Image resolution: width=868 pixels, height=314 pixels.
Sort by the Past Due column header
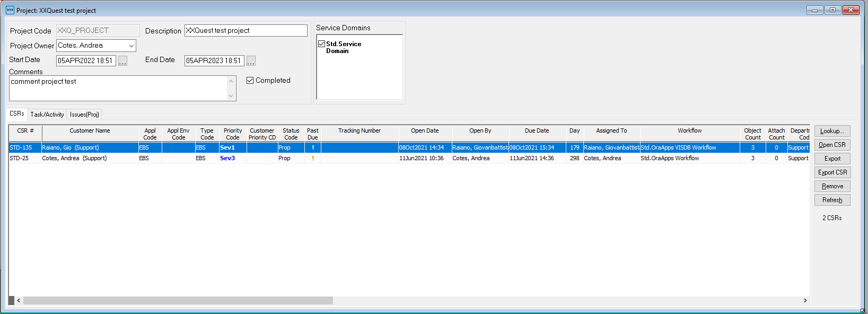pyautogui.click(x=313, y=134)
